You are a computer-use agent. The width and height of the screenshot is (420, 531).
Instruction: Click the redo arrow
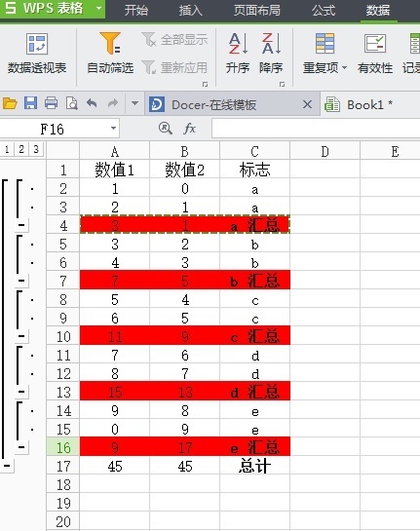point(113,103)
